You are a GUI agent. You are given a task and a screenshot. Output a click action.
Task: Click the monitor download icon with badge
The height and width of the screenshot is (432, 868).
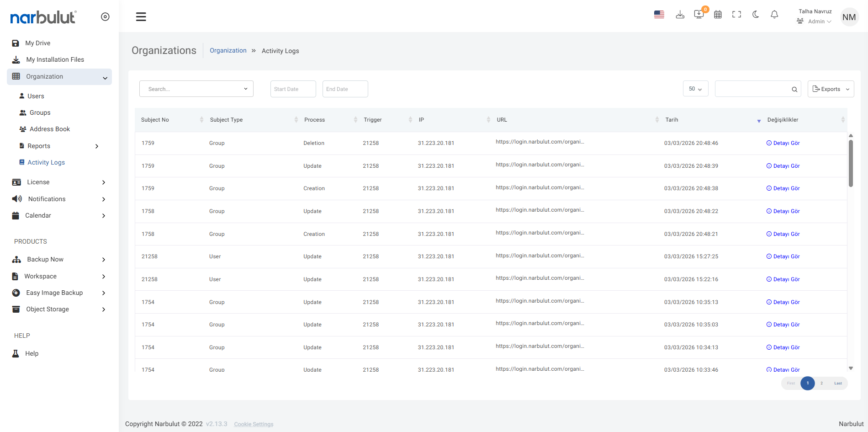699,15
